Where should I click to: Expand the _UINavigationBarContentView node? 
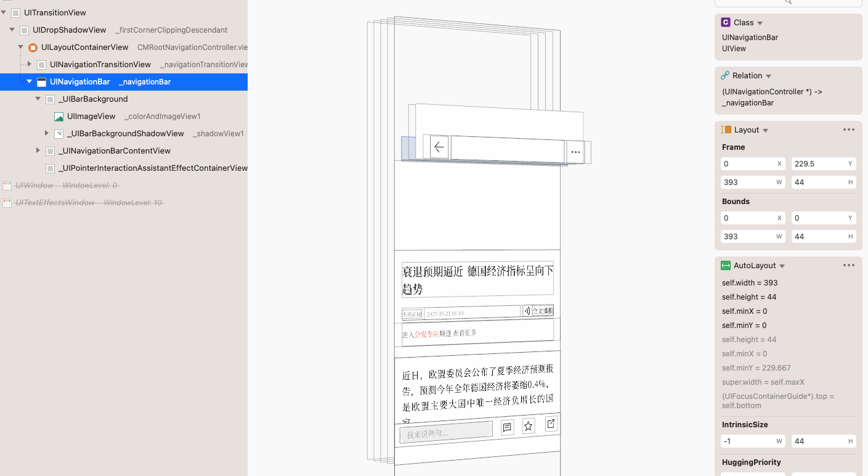38,150
